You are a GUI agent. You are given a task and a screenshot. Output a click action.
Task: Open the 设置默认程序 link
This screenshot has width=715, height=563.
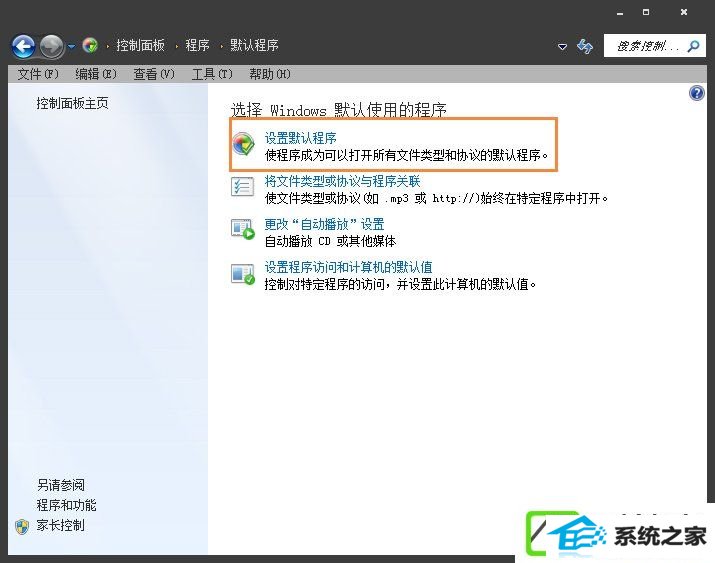tap(301, 138)
